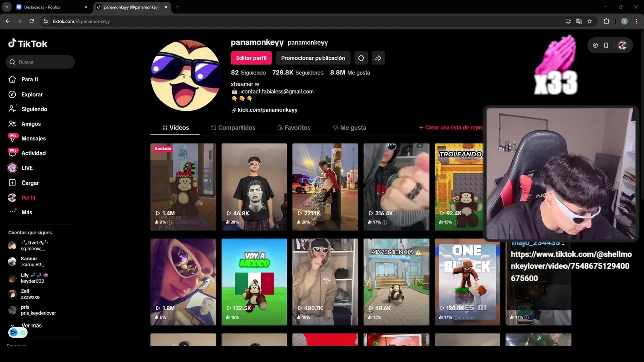The image size is (644, 362).
Task: Click the blue play extension icon
Action: 13,332
